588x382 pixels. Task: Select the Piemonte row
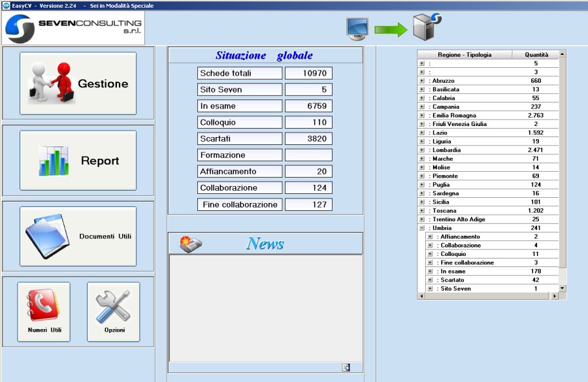(x=488, y=176)
